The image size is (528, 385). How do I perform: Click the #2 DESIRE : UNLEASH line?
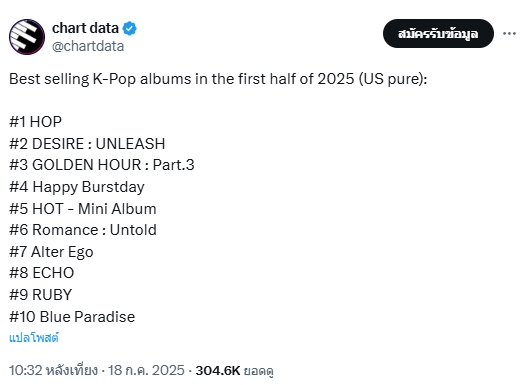point(87,143)
